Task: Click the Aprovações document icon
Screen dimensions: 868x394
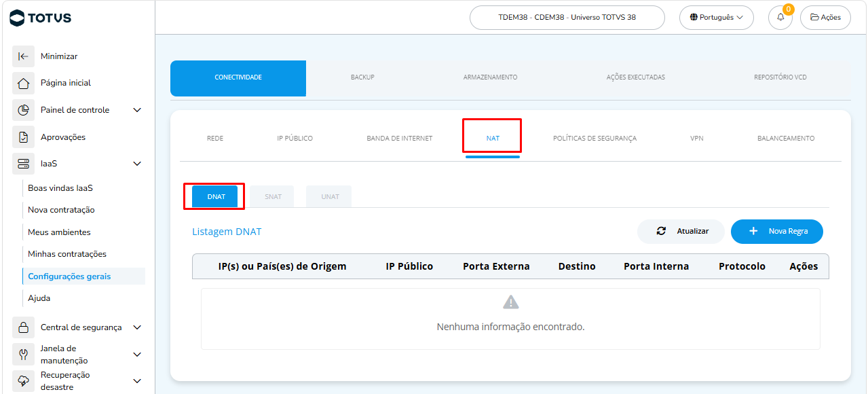Action: click(x=23, y=137)
